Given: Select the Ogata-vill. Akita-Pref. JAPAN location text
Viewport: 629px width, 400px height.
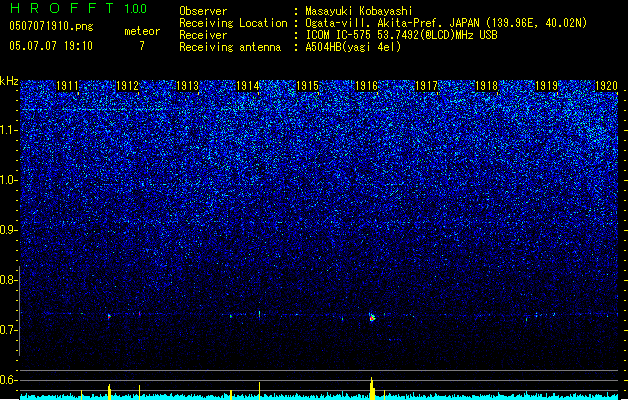Looking at the screenshot, I should (x=446, y=23).
